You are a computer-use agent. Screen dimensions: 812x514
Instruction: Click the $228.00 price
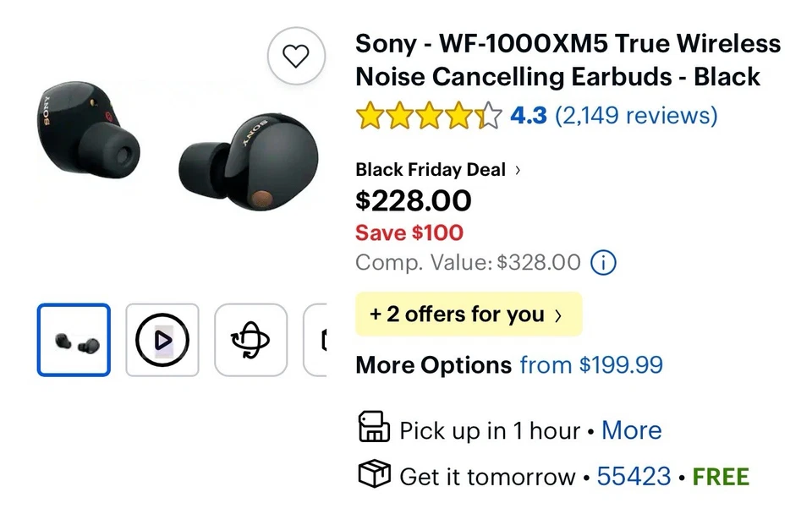(414, 201)
